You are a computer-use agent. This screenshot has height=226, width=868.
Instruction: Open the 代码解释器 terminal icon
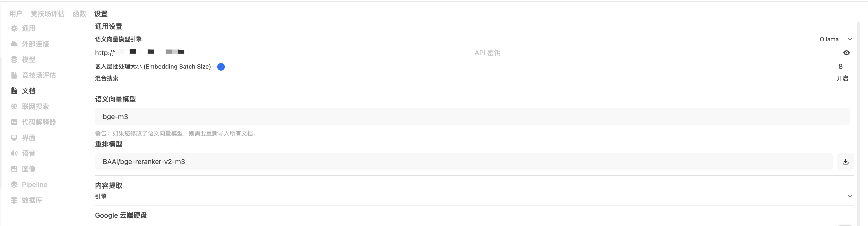(14, 122)
